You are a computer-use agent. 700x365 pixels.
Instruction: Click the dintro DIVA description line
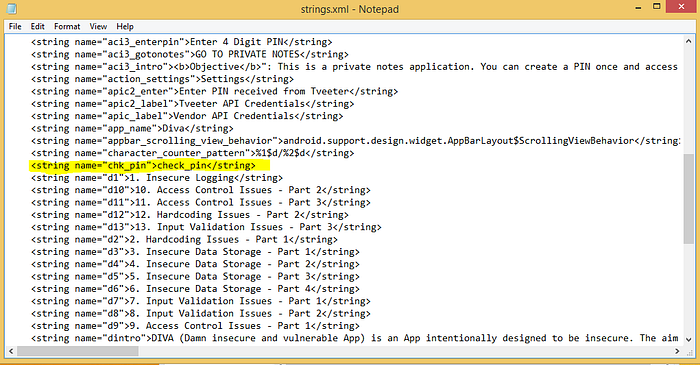tap(354, 338)
